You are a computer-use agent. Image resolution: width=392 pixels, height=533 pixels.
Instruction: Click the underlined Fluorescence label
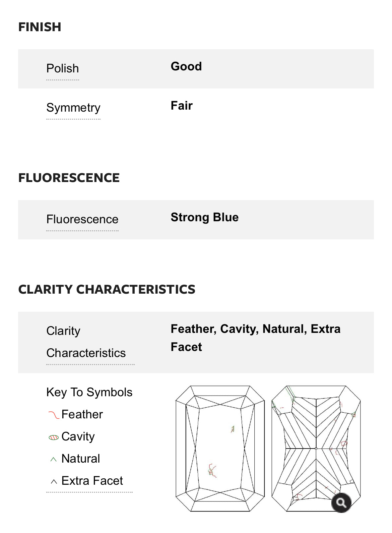point(82,219)
